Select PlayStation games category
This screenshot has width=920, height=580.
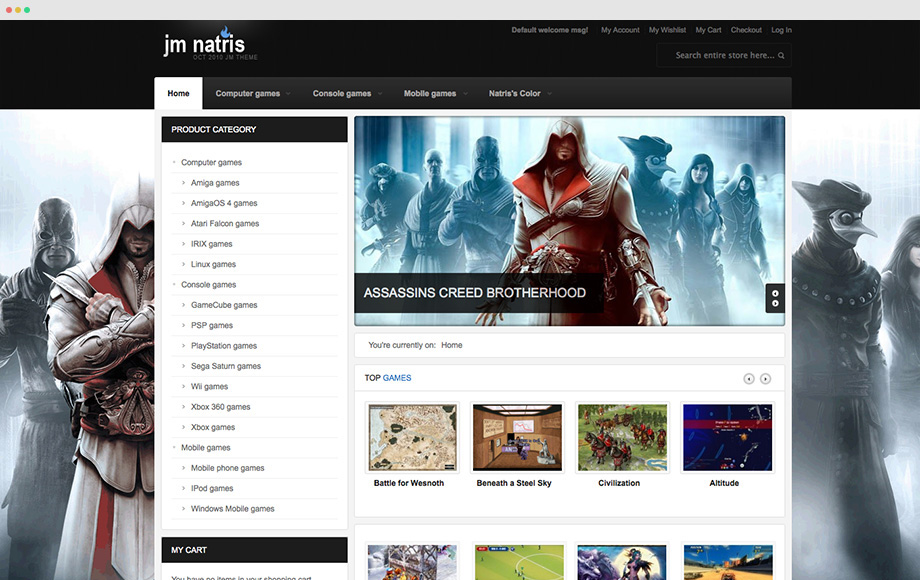pyautogui.click(x=224, y=346)
